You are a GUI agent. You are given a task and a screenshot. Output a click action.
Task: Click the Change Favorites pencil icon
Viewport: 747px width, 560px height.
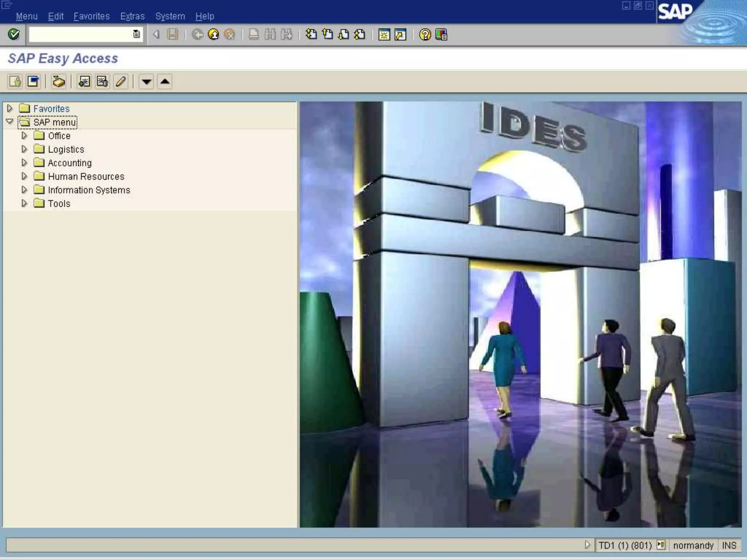(x=121, y=81)
